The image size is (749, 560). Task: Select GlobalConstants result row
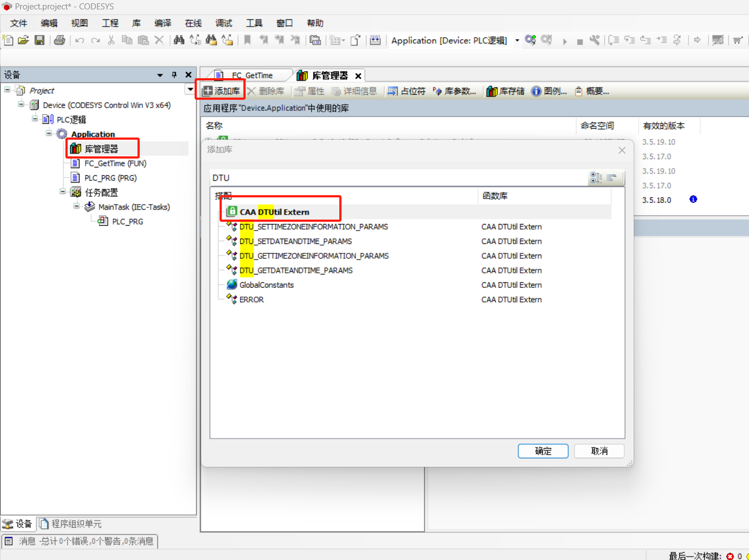[267, 285]
